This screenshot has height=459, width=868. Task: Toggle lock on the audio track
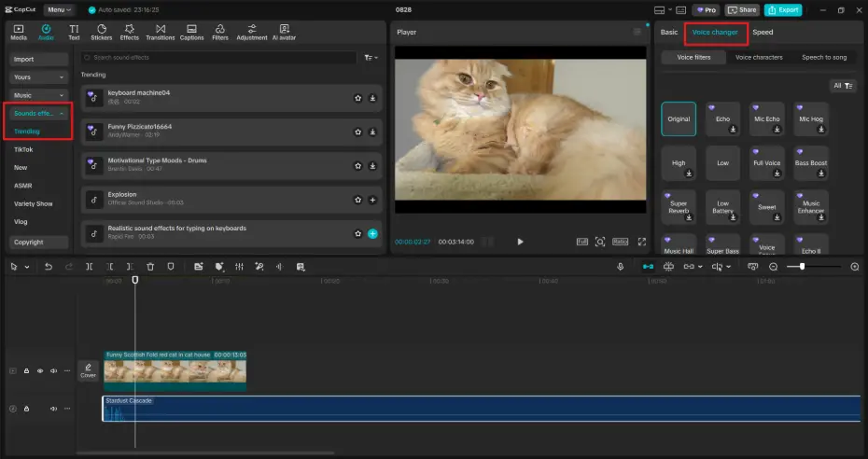26,409
